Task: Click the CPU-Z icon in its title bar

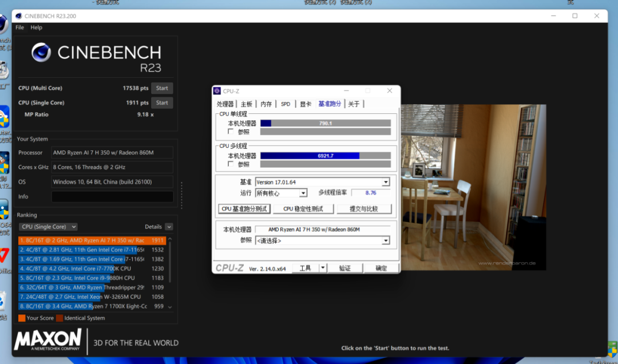Action: coord(217,91)
